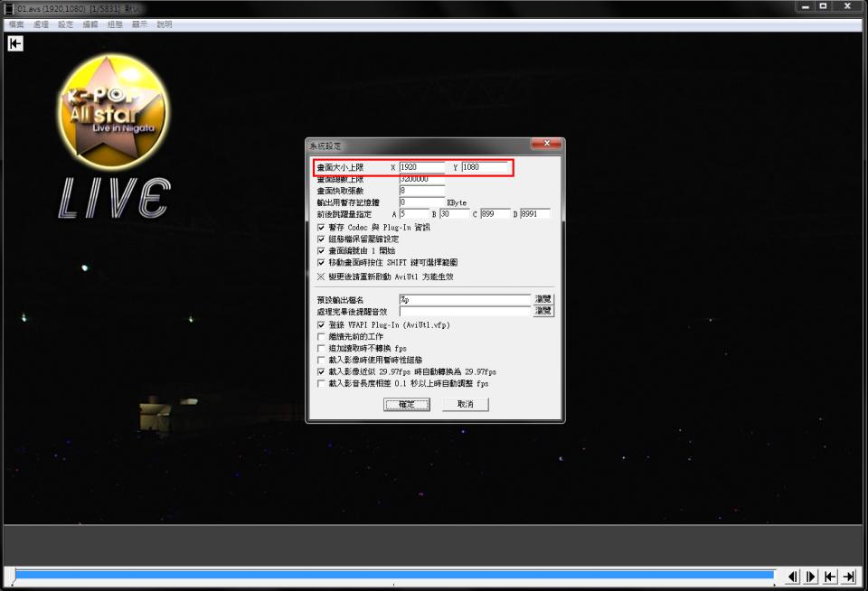Open the 說明 menu
The width and height of the screenshot is (868, 591).
(x=165, y=24)
